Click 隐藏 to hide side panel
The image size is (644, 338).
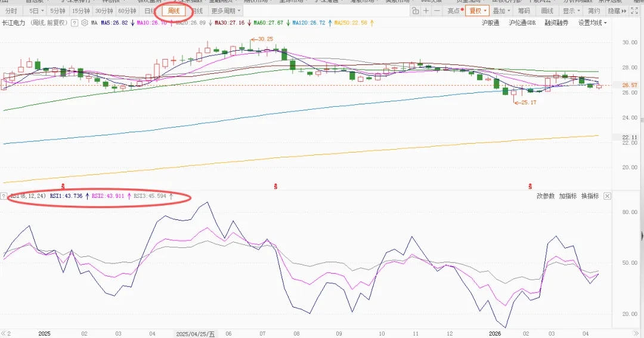(617, 11)
